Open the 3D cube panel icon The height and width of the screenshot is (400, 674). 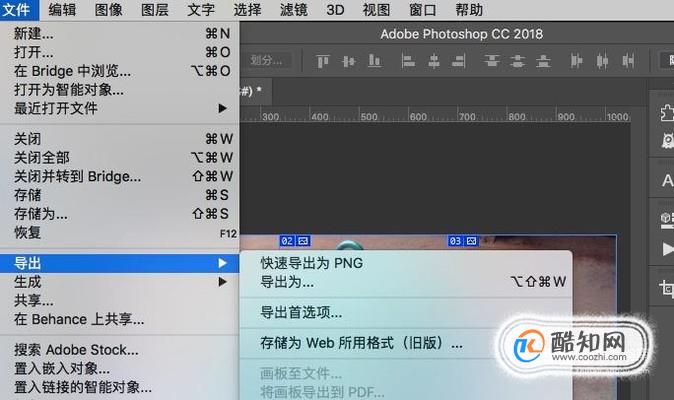667,219
